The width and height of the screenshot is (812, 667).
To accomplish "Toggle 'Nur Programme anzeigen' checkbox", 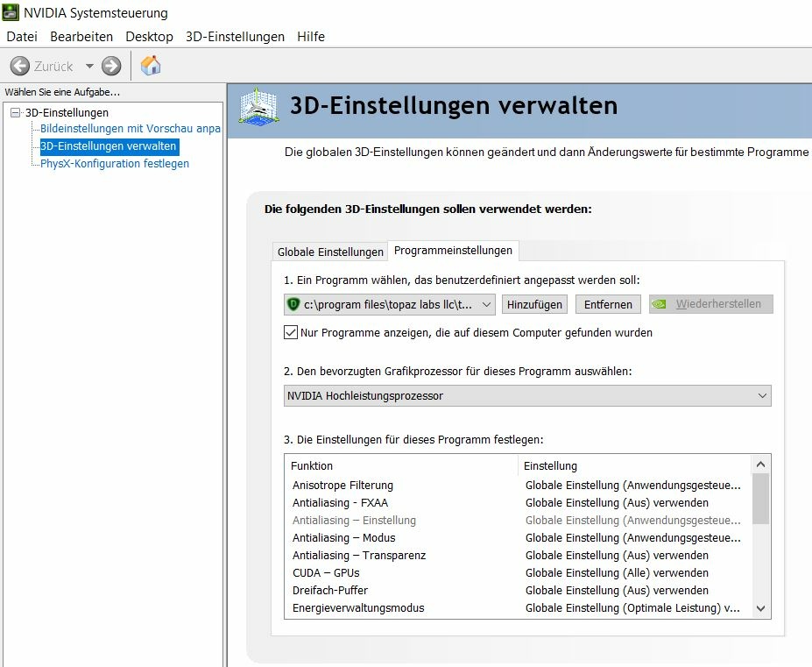I will tap(291, 333).
